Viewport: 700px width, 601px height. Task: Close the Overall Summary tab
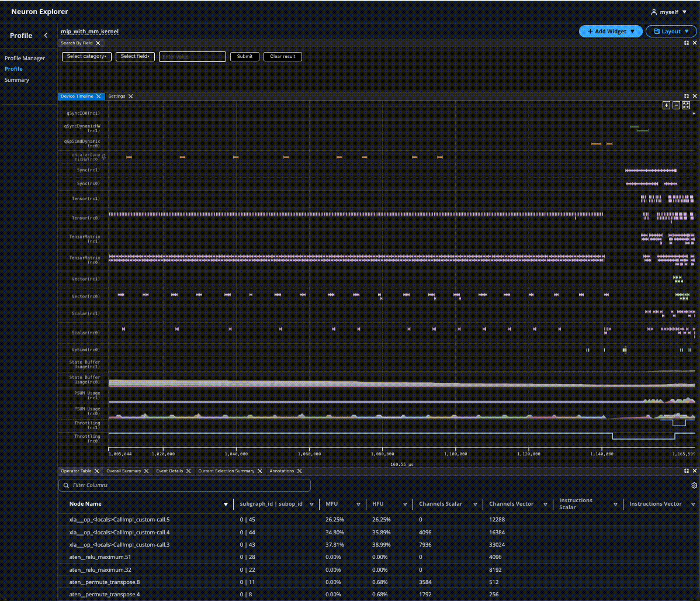pyautogui.click(x=146, y=471)
